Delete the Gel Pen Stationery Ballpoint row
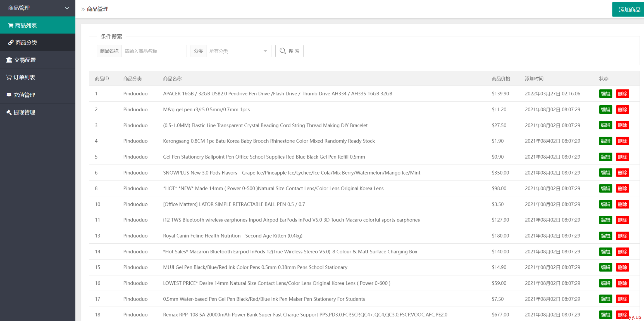644x321 pixels. point(622,157)
